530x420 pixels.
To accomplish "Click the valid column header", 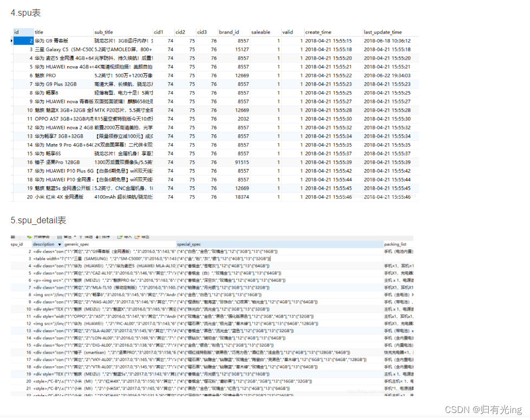I will pyautogui.click(x=293, y=32).
